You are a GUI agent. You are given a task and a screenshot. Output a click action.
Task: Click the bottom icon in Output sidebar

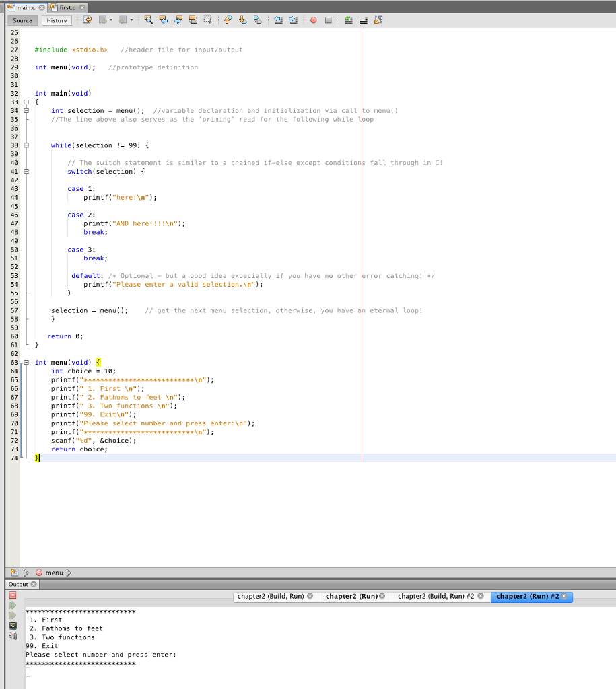coord(13,636)
